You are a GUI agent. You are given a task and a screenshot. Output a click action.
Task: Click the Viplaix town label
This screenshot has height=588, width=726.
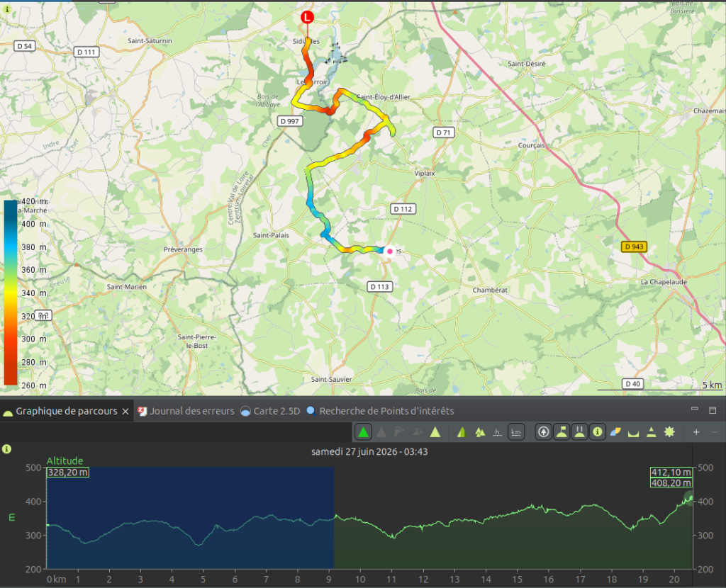tap(425, 174)
